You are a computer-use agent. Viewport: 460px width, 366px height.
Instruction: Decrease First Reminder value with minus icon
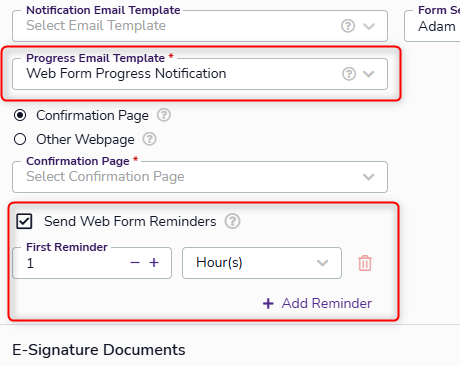click(135, 263)
